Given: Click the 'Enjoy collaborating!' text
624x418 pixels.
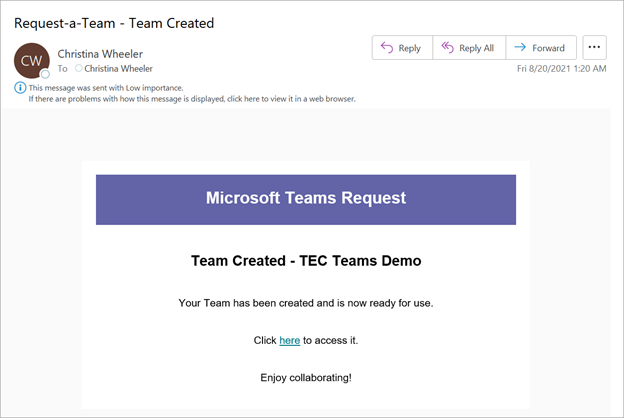Looking at the screenshot, I should 306,377.
